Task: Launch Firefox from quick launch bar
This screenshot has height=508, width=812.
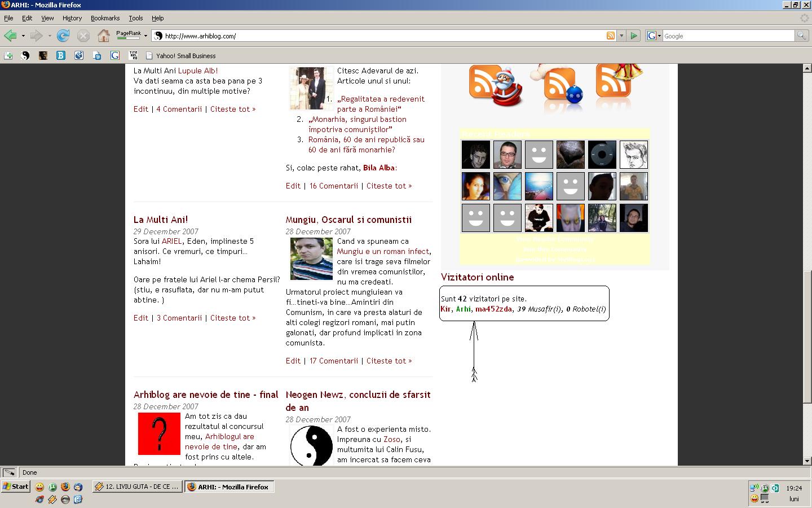Action: [65, 487]
